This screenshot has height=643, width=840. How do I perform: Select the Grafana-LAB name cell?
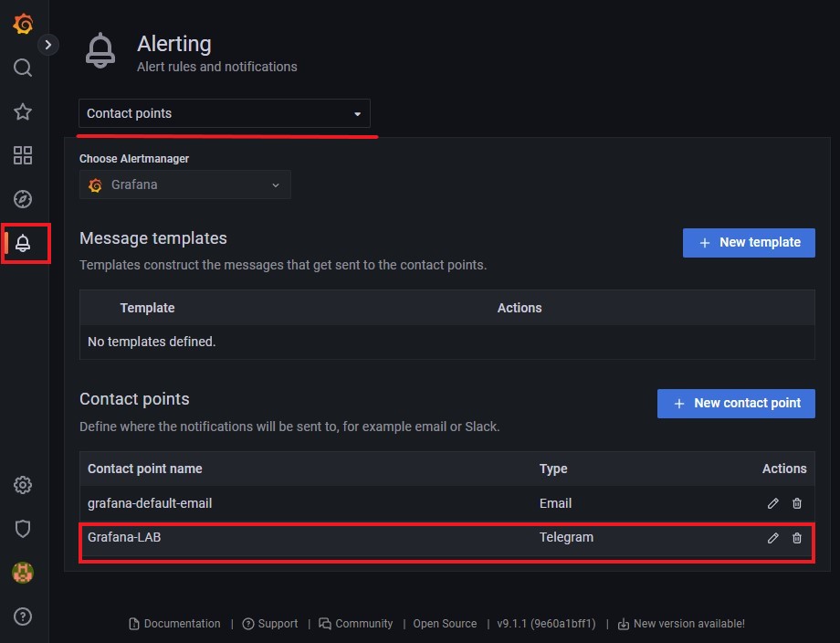(124, 537)
